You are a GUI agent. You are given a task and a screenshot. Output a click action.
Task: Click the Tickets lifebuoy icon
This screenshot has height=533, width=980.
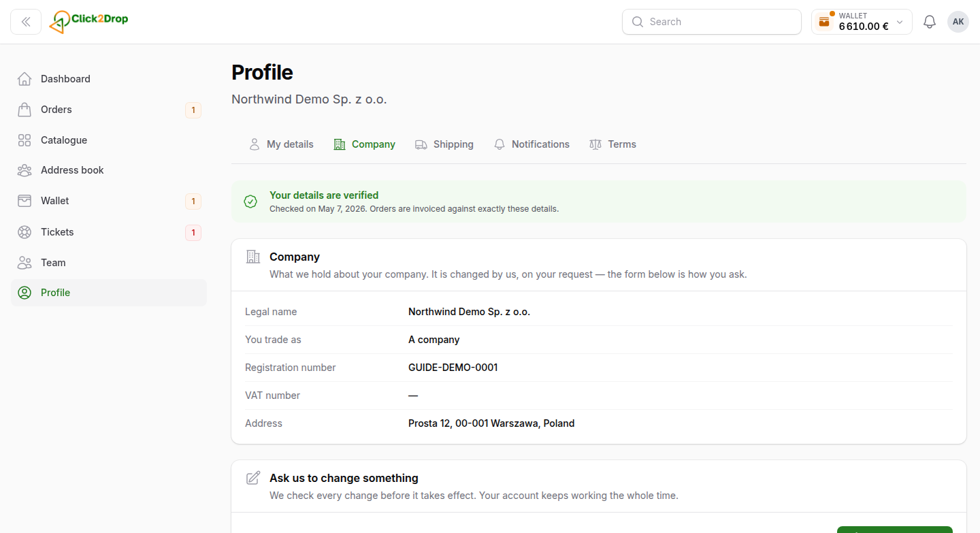point(24,232)
